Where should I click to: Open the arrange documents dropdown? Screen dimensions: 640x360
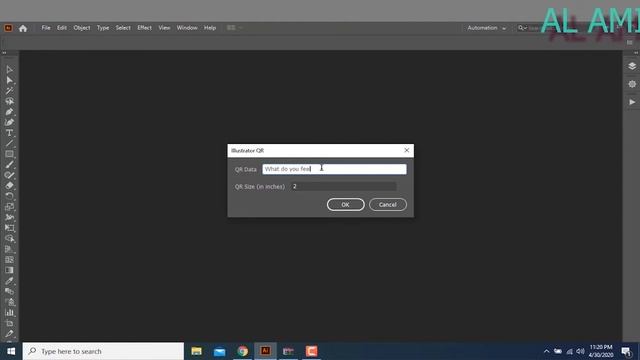pos(234,28)
